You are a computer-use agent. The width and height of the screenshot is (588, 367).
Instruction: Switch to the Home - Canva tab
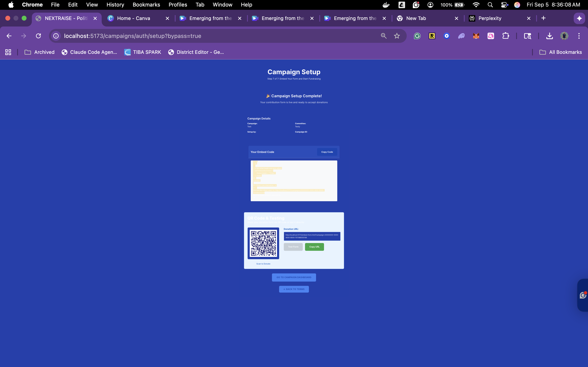coord(133,18)
